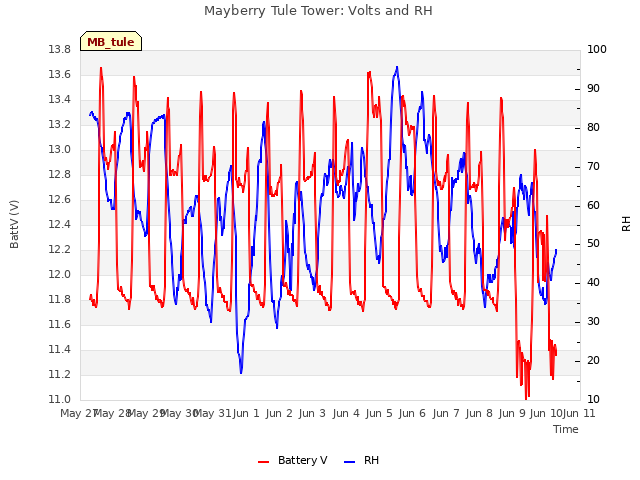Click the 12.2 left axis tick
The height and width of the screenshot is (480, 640).
(60, 249)
